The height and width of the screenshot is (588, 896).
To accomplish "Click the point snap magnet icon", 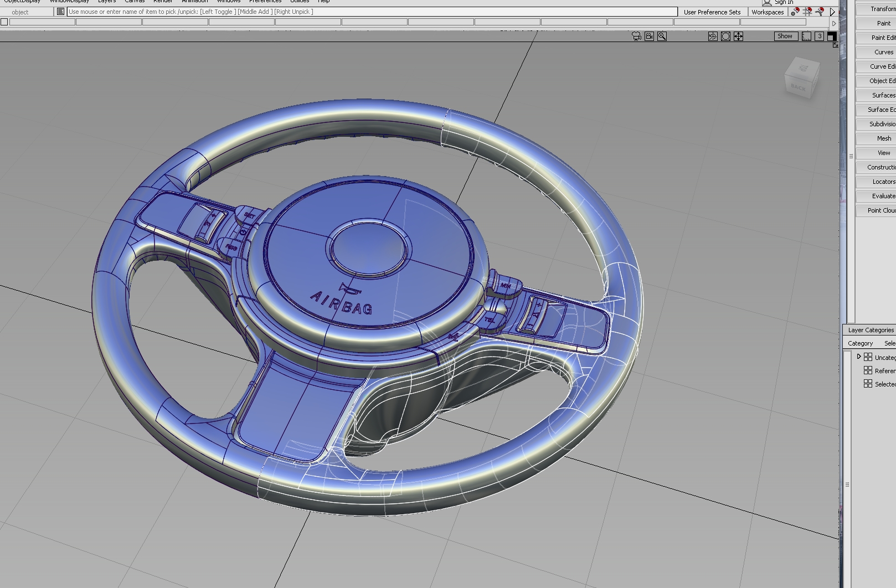I will pos(796,12).
